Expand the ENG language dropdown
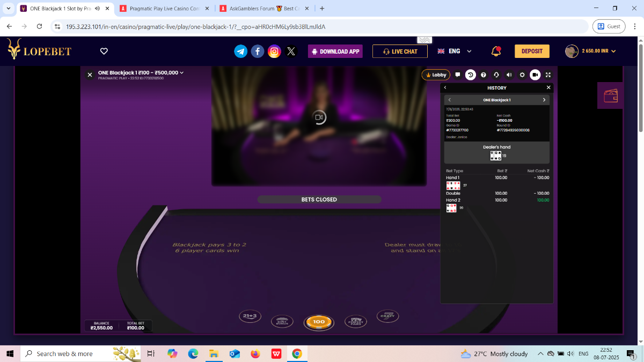 pos(455,51)
